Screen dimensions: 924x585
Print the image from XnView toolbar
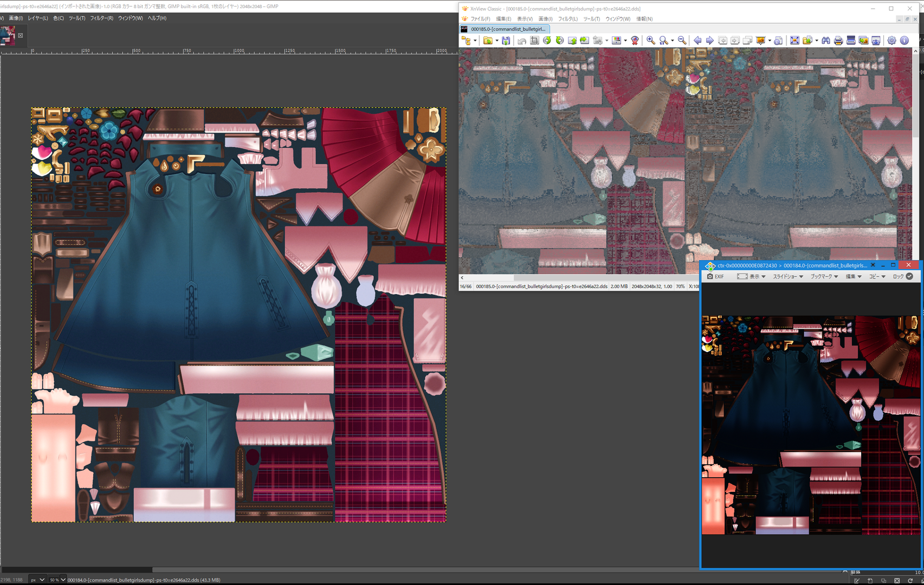pos(838,41)
